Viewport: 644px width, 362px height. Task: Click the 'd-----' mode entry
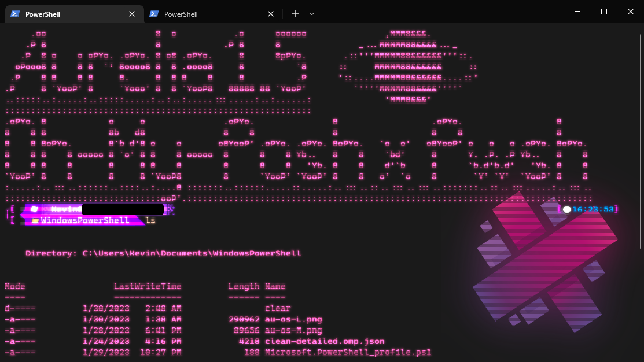point(20,308)
